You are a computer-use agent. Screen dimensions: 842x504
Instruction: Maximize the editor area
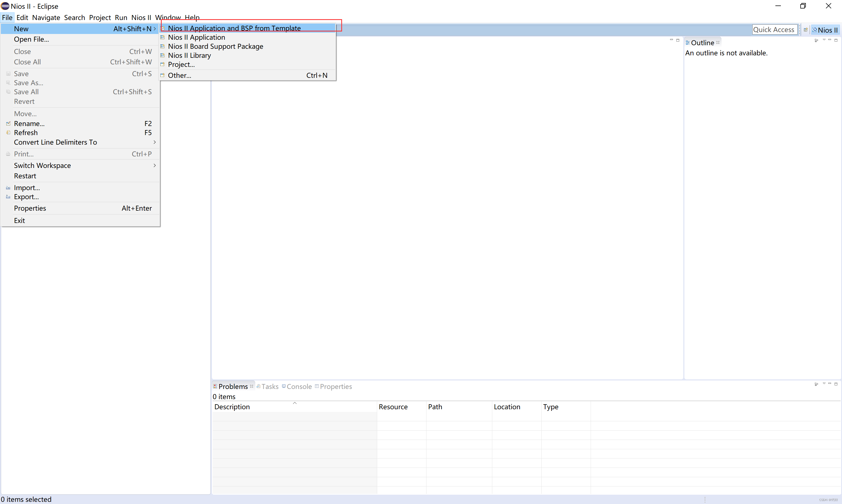point(678,40)
